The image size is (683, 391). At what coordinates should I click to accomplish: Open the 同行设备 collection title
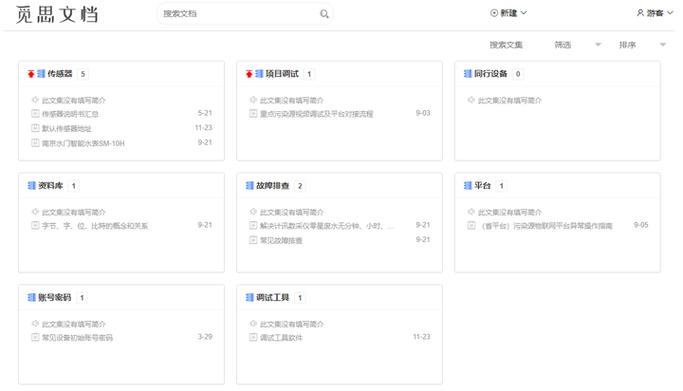point(491,74)
